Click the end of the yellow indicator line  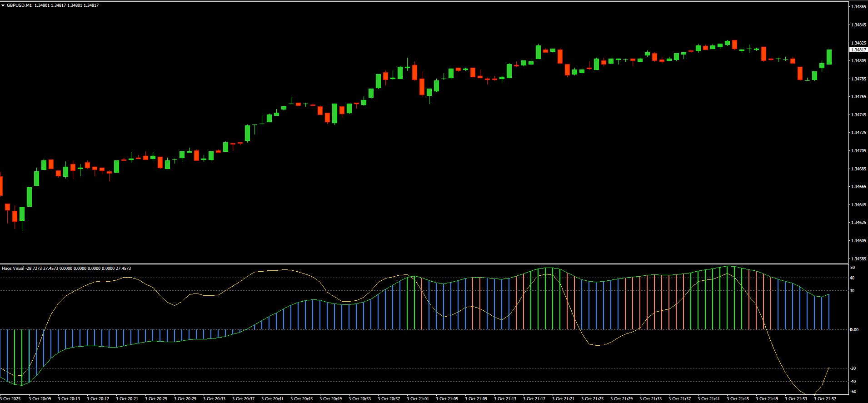pyautogui.click(x=829, y=367)
